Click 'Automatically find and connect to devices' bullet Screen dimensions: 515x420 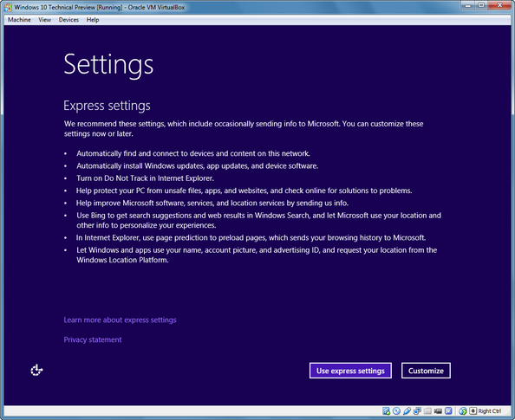(193, 153)
